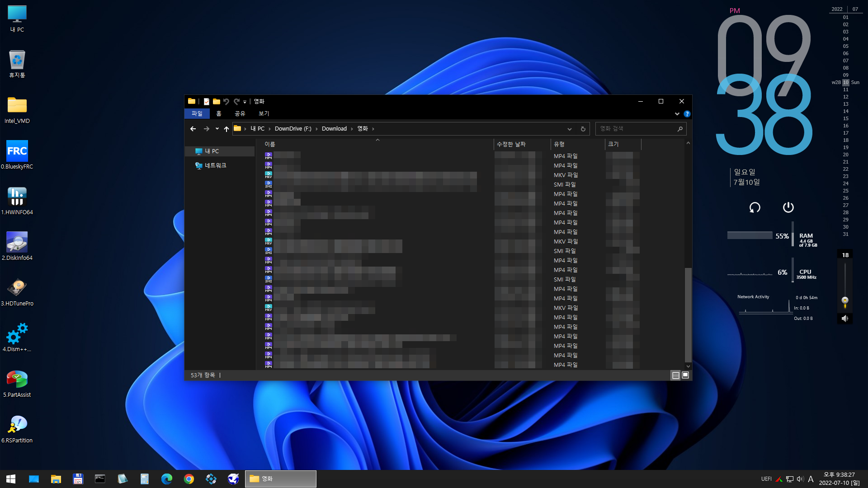Switch to details view icon in status bar
Image resolution: width=868 pixels, height=488 pixels.
point(675,375)
